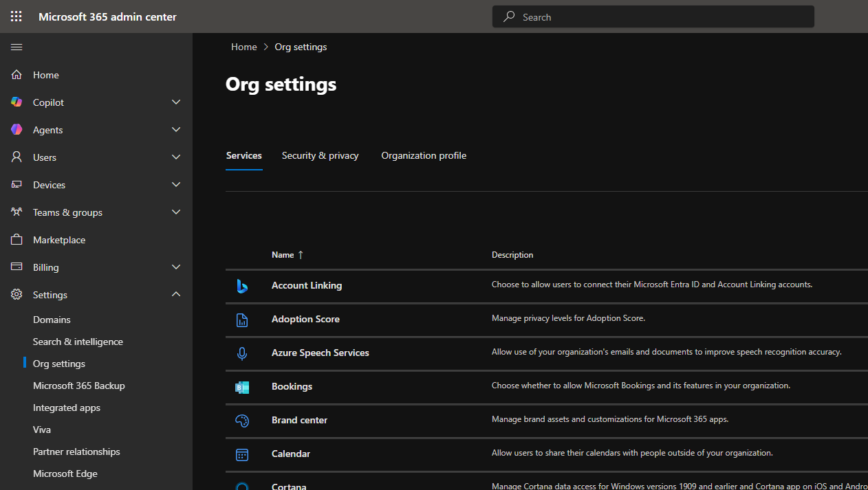This screenshot has height=490, width=868.
Task: Collapse the navigation hamburger menu
Action: [17, 47]
